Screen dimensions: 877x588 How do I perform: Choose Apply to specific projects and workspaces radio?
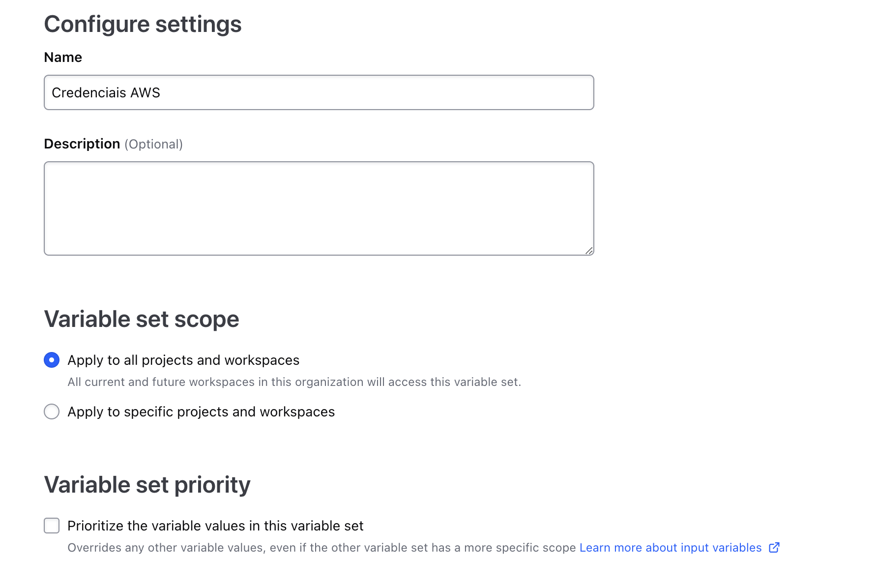(52, 412)
